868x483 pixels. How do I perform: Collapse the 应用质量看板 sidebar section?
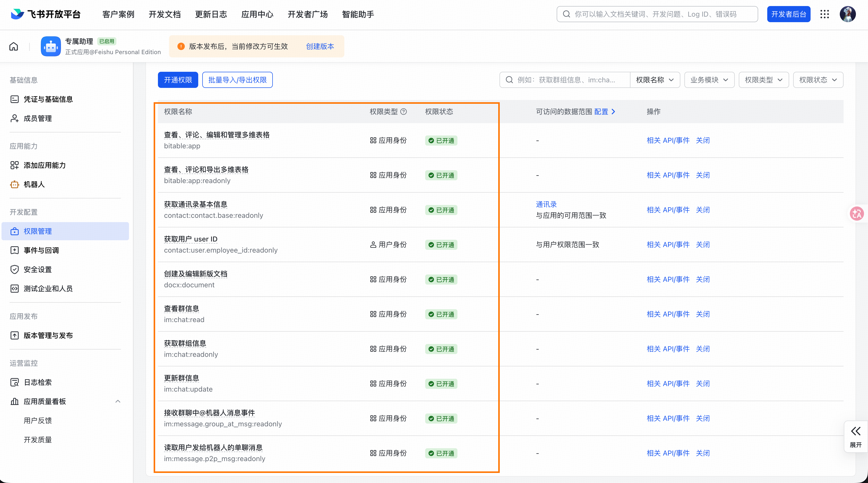pyautogui.click(x=118, y=401)
